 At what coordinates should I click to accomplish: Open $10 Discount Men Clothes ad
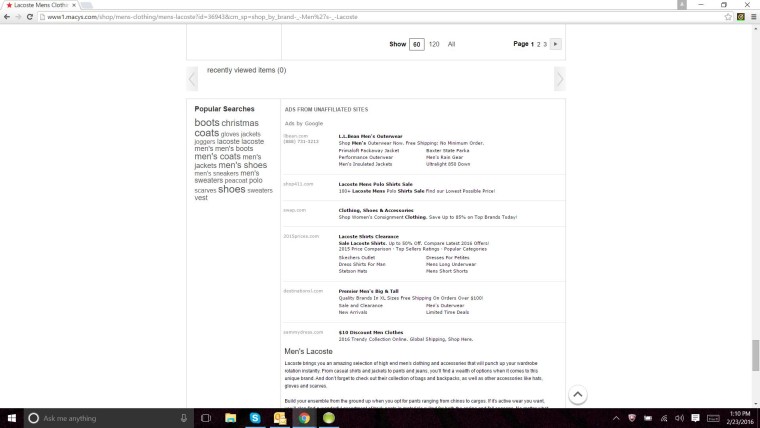371,333
